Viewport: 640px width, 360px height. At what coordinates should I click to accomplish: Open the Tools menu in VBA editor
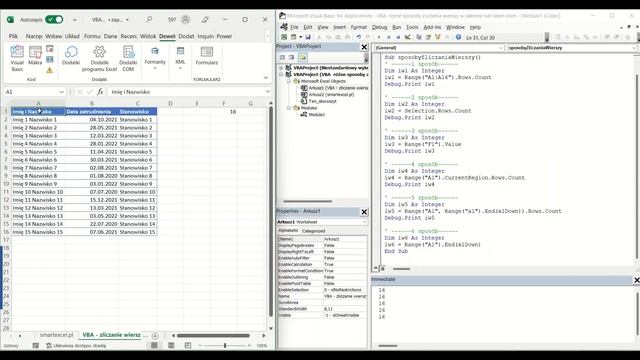(x=412, y=27)
